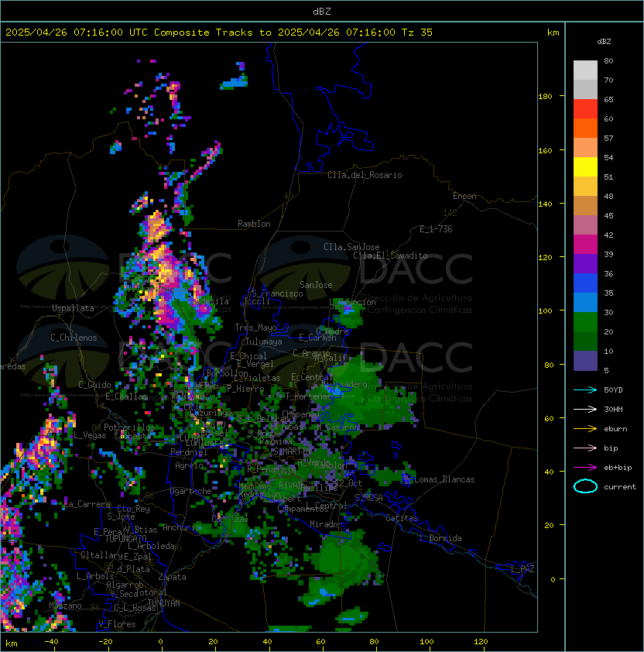Click the cyan 'current' ellipse icon
Viewport: 644px width, 652px height.
(x=585, y=486)
